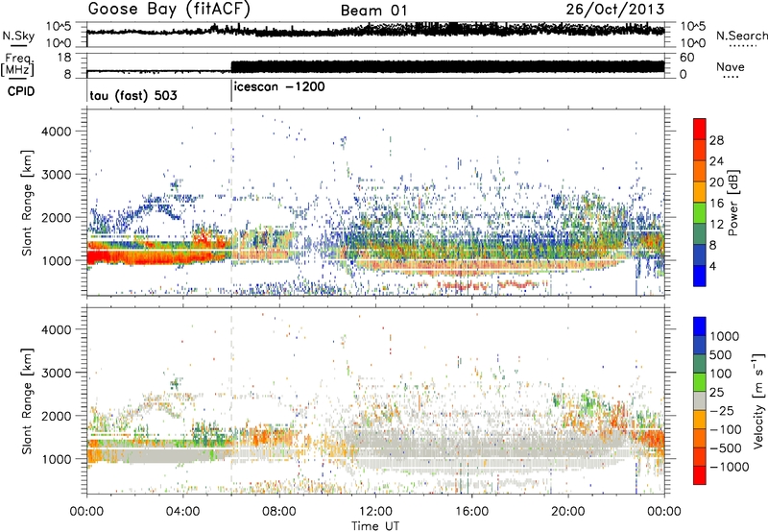The image size is (768, 532).
Task: Click the bright blue bottom segment of Power colorbar
Action: point(700,276)
